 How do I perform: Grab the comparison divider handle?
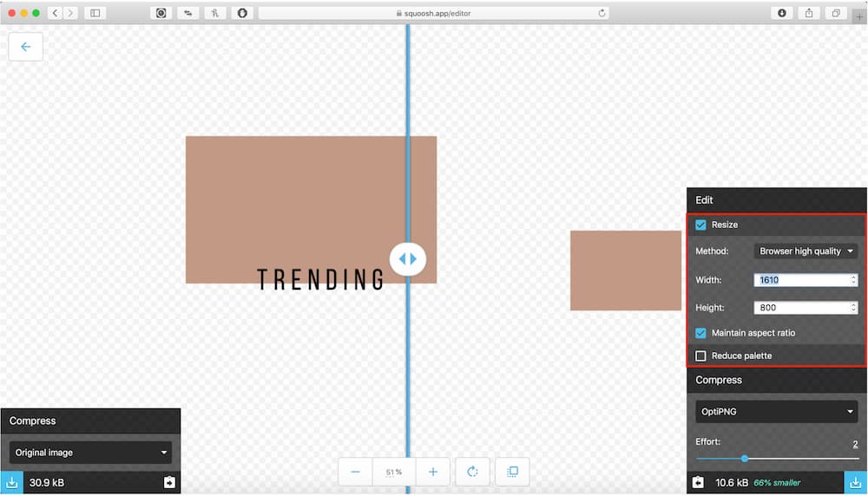click(x=408, y=258)
